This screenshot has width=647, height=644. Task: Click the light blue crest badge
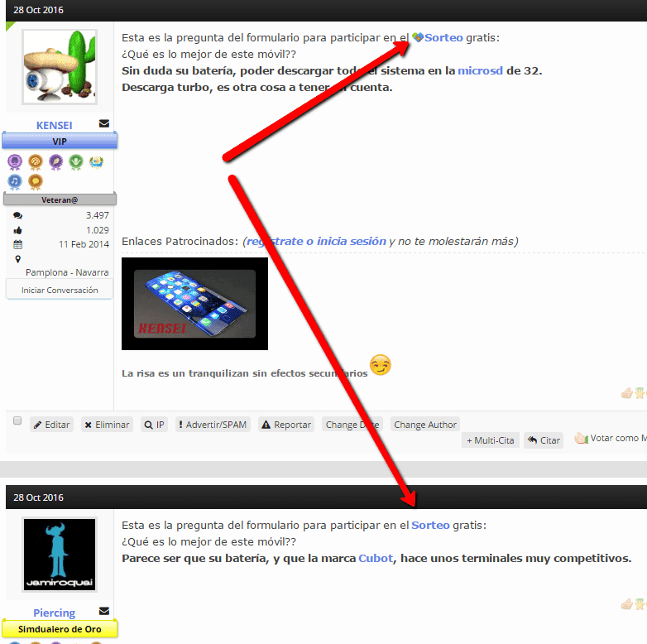(x=96, y=162)
